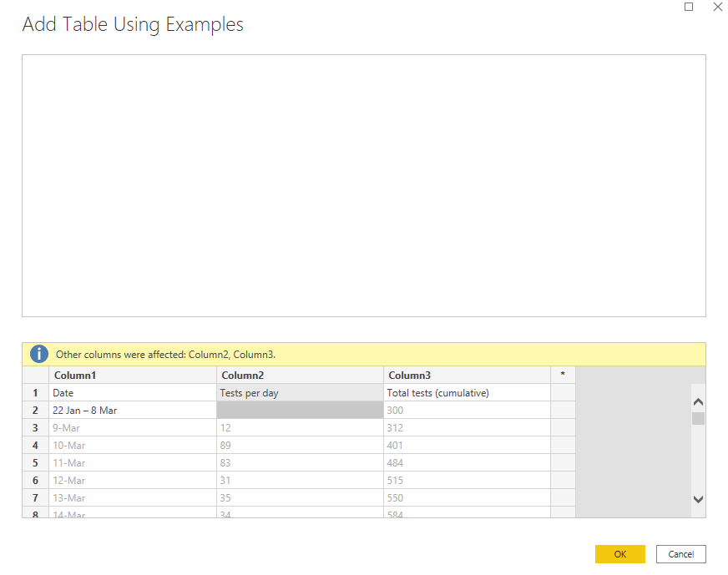Click the 'Tests per day' cell
Screen dimensions: 728x575
coord(300,393)
